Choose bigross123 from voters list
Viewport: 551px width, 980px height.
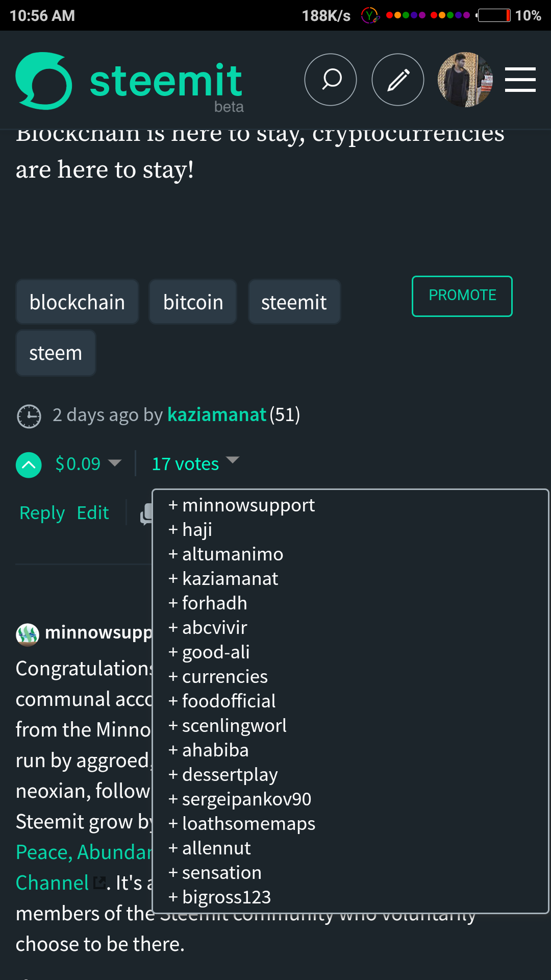[227, 897]
